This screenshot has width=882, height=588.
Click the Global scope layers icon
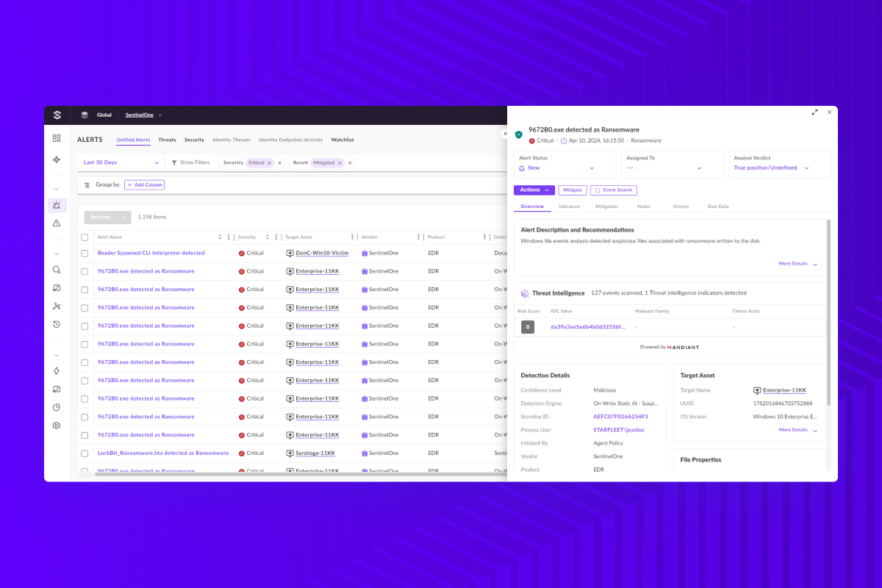click(x=85, y=115)
